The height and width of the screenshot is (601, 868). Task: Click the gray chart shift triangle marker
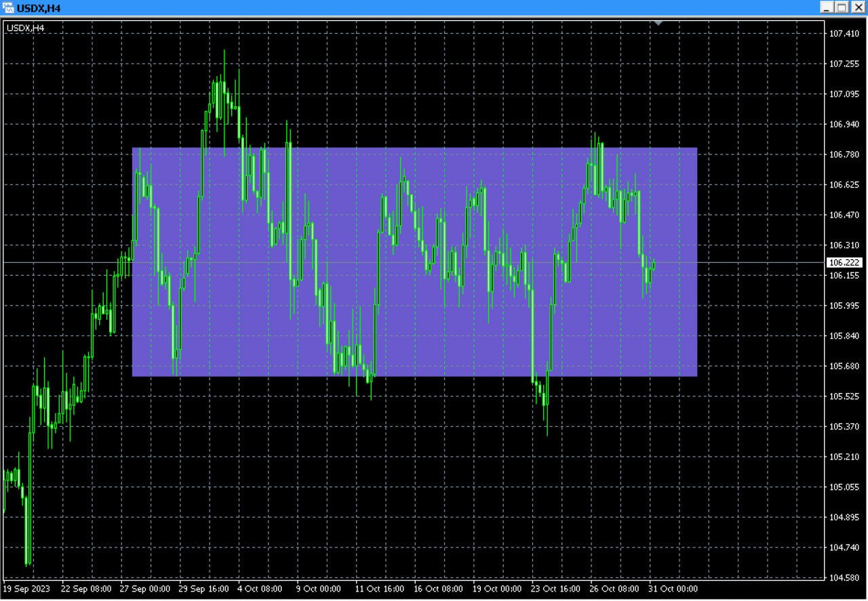pos(657,23)
